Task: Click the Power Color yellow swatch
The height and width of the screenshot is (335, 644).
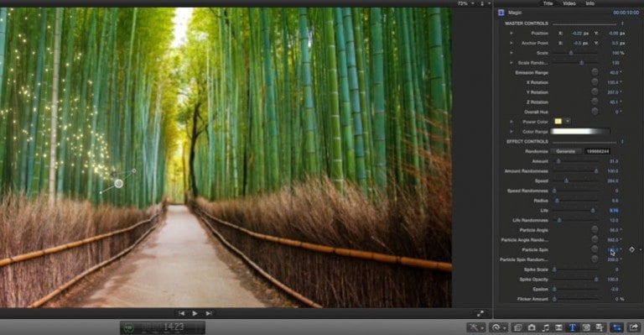Action: pos(558,121)
